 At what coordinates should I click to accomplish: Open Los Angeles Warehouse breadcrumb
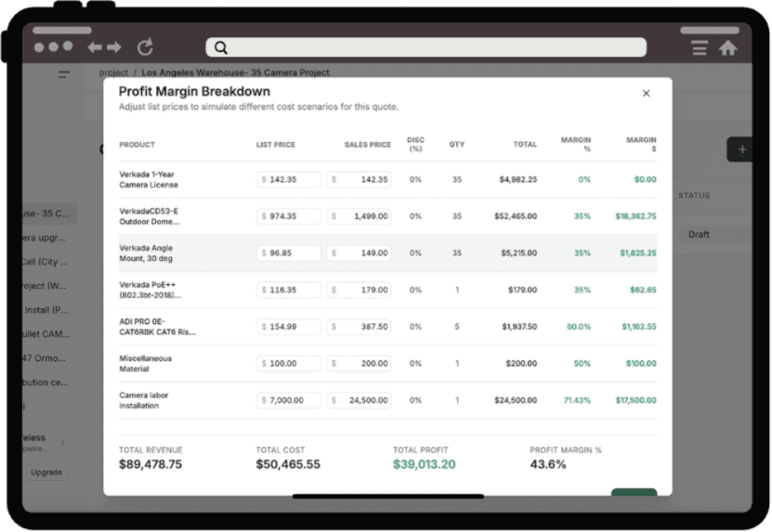235,72
